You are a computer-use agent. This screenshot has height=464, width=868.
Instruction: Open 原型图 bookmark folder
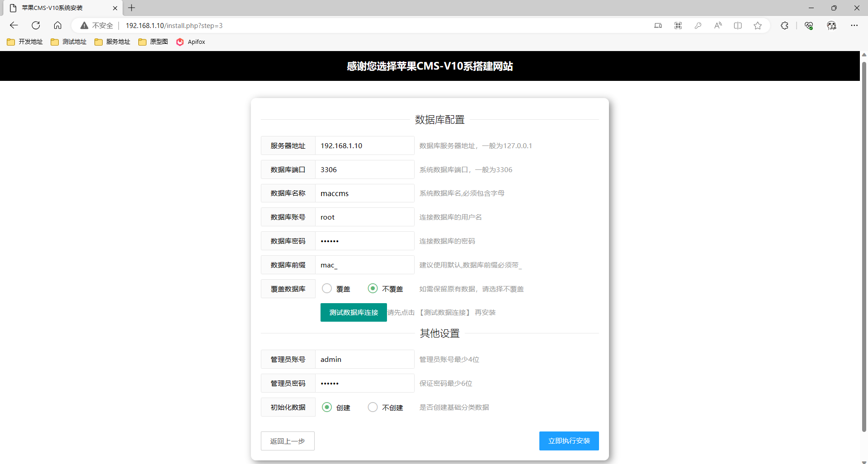pyautogui.click(x=153, y=42)
